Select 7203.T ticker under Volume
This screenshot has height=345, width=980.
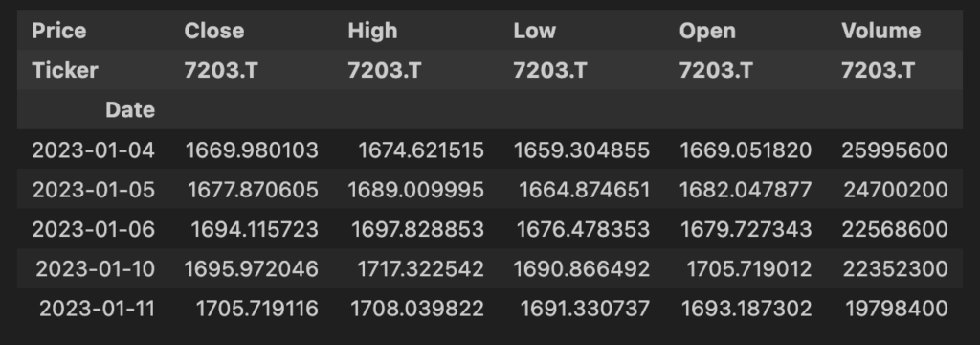[x=878, y=70]
